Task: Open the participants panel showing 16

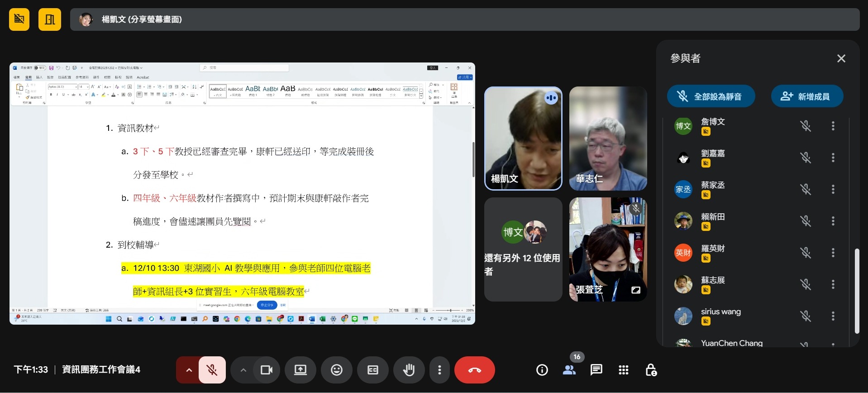Action: tap(569, 370)
